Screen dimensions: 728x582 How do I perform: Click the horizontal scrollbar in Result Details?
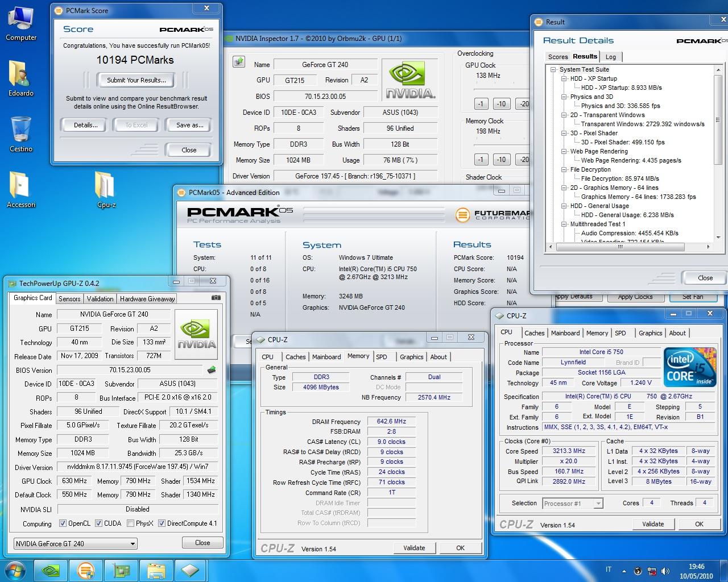tap(628, 247)
